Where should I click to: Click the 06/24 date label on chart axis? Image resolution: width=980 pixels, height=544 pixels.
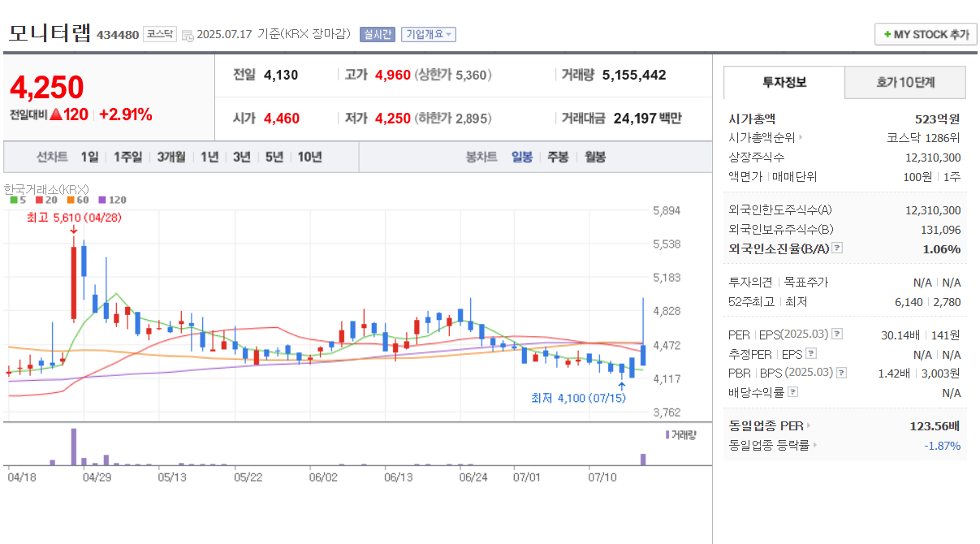[472, 477]
